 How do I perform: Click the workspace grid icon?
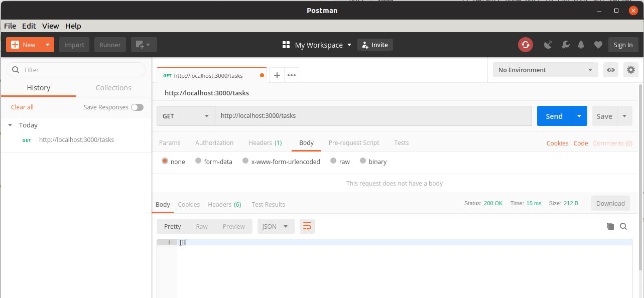pyautogui.click(x=286, y=45)
